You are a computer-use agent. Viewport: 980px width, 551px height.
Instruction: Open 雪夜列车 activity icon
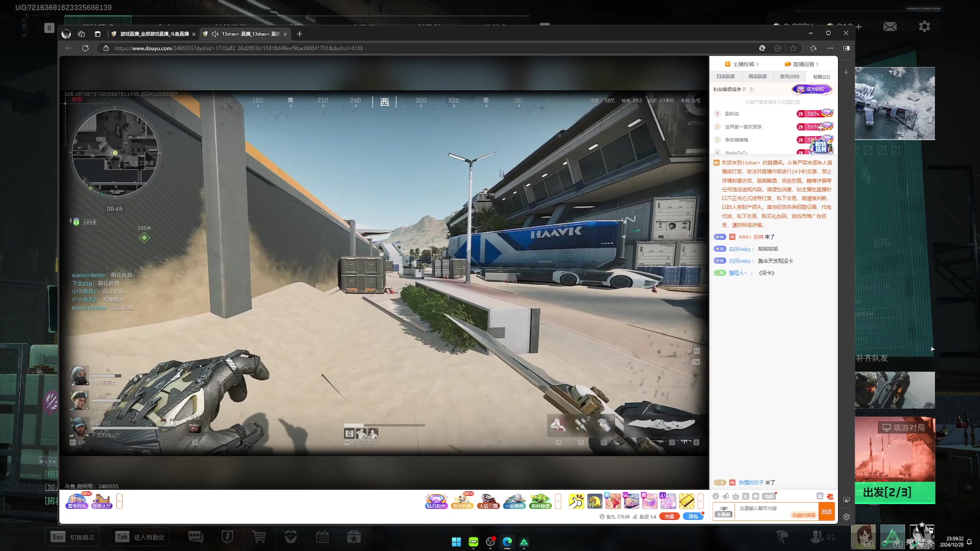pos(77,501)
